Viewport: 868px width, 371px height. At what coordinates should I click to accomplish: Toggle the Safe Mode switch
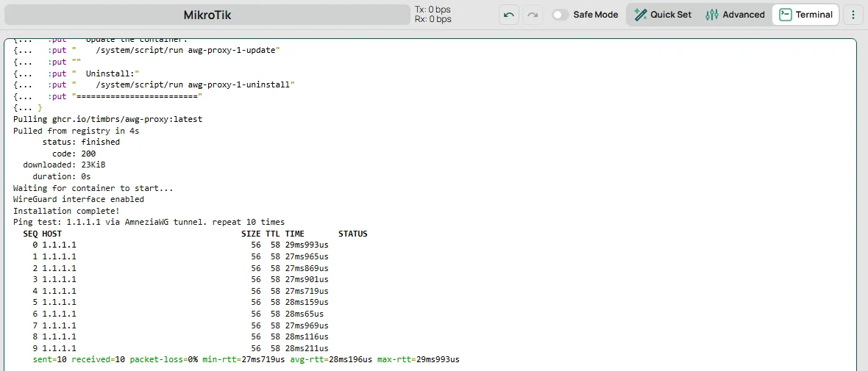[561, 15]
